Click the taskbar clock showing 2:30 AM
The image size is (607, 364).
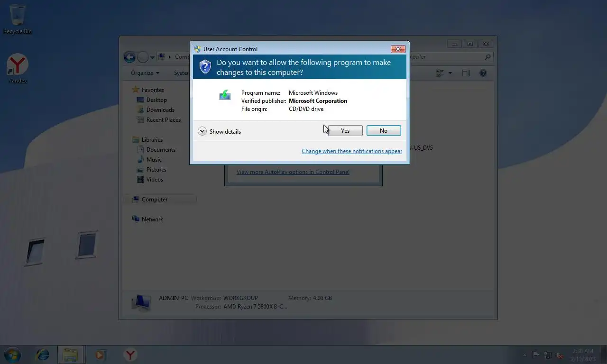click(x=583, y=355)
